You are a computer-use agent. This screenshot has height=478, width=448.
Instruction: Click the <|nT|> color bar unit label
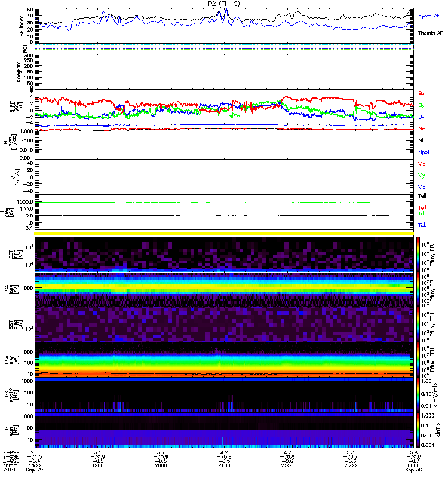pos(437,430)
